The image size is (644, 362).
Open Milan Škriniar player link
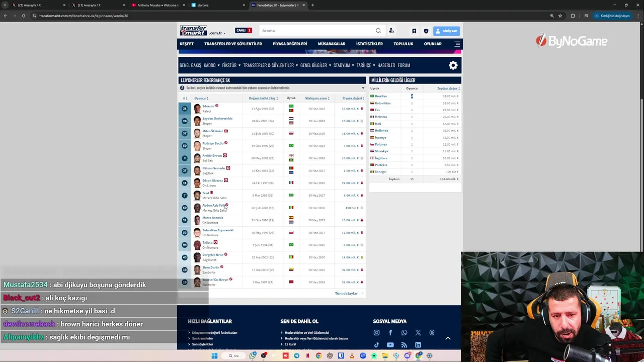point(212,131)
